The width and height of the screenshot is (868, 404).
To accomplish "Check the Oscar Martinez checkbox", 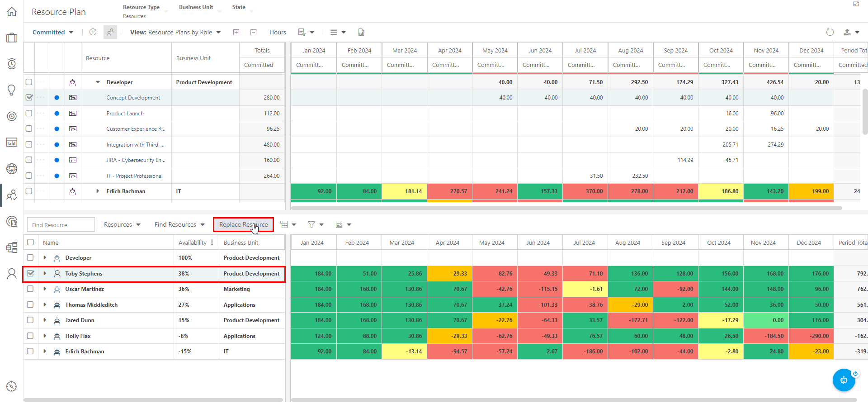I will click(30, 289).
